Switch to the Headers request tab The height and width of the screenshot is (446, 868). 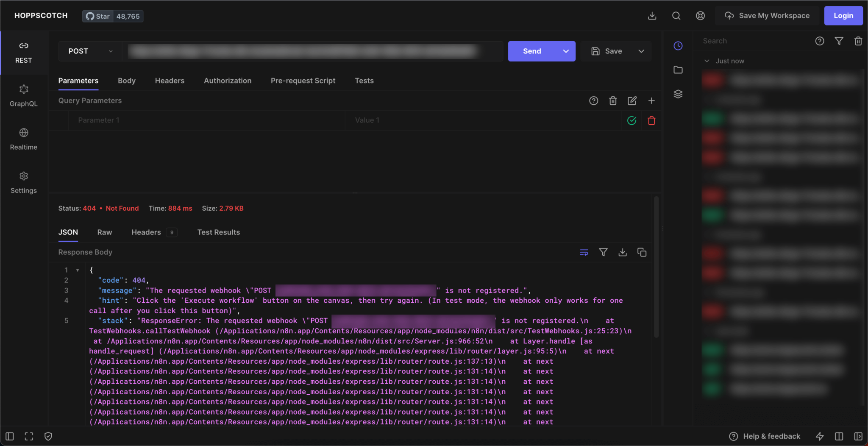[x=170, y=81]
